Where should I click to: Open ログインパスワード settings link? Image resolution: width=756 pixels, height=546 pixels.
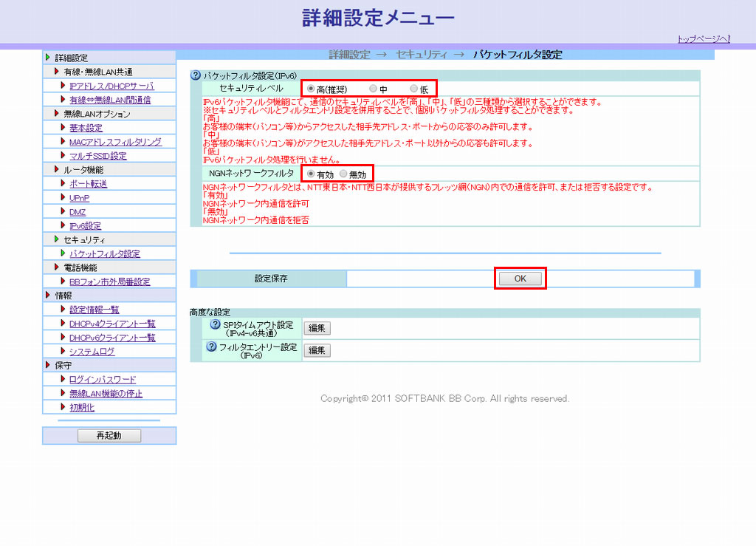point(103,380)
